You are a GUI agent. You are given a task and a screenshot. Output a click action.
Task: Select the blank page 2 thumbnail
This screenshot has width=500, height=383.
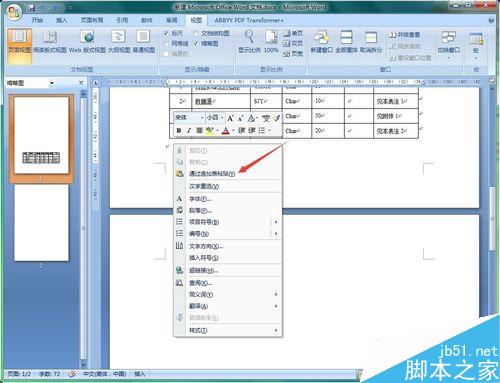point(41,223)
